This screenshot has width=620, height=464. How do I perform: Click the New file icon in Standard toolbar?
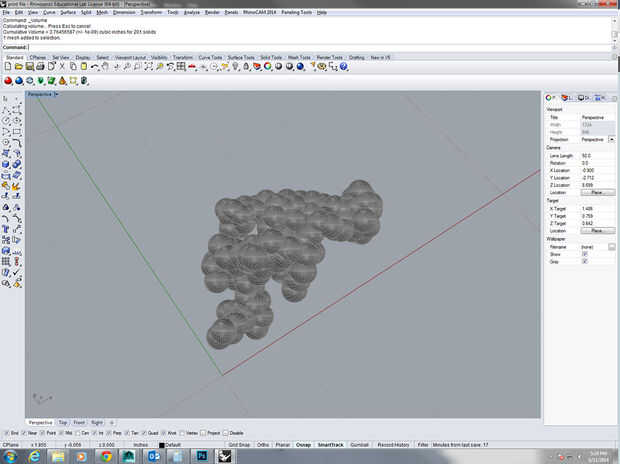point(8,66)
